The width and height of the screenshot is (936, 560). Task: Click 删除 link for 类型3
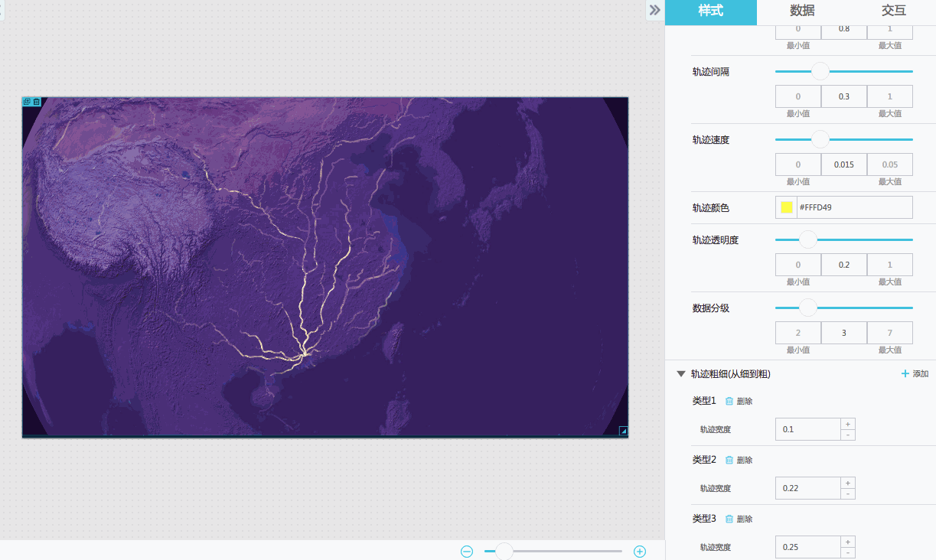pyautogui.click(x=745, y=519)
